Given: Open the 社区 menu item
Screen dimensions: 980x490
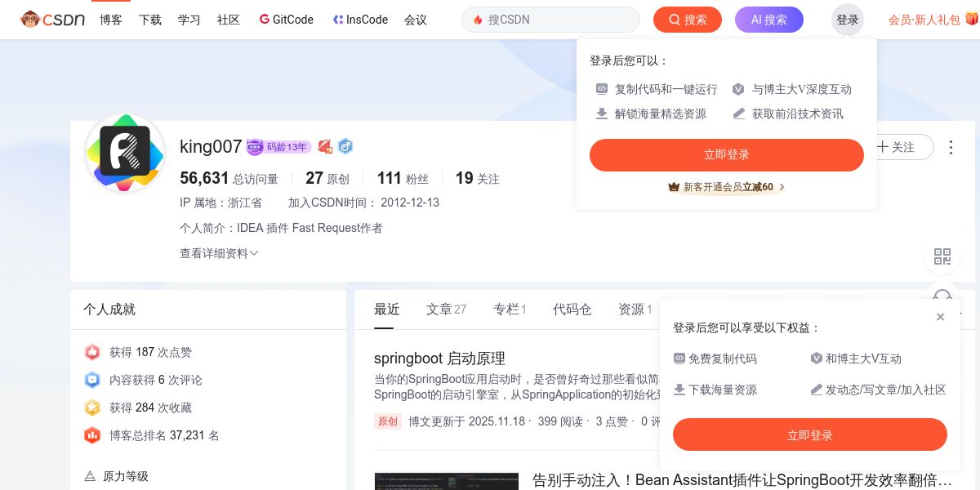Looking at the screenshot, I should point(229,20).
